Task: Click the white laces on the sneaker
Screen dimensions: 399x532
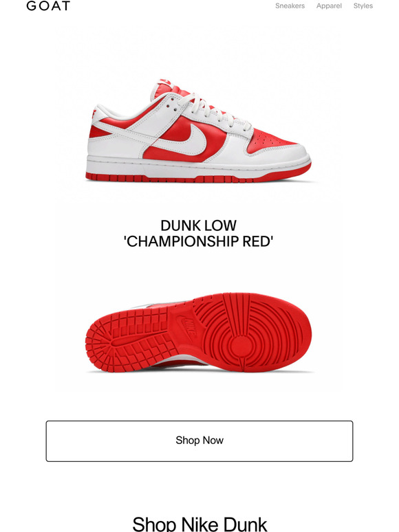Action: (215, 111)
